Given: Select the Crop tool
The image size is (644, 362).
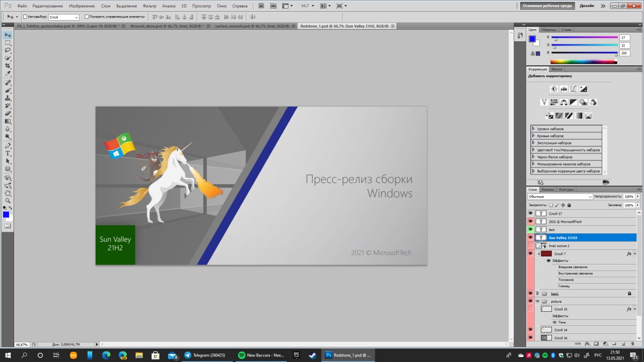Looking at the screenshot, I should tap(8, 66).
